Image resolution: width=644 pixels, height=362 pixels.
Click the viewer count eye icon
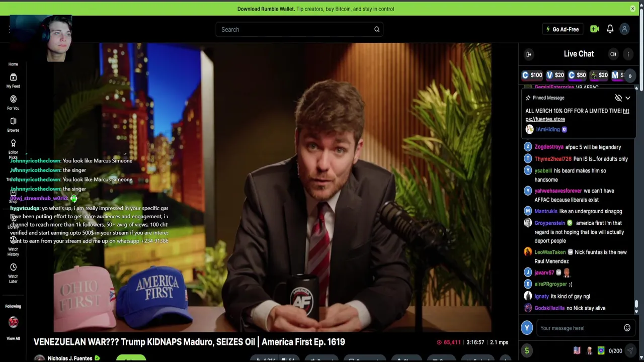click(x=439, y=342)
